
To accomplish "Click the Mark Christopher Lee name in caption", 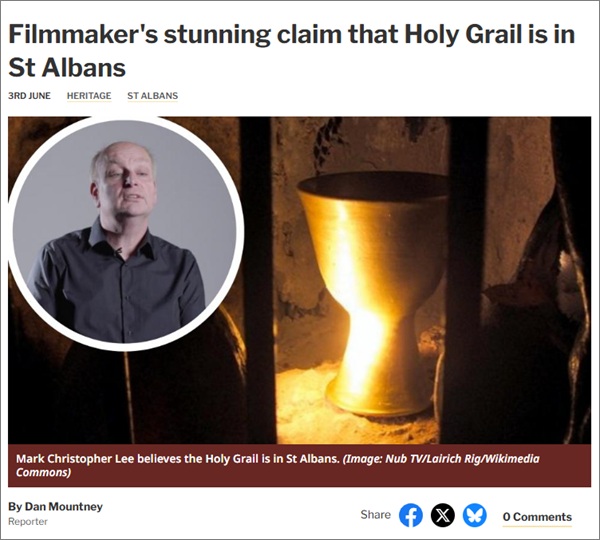I will (x=75, y=458).
